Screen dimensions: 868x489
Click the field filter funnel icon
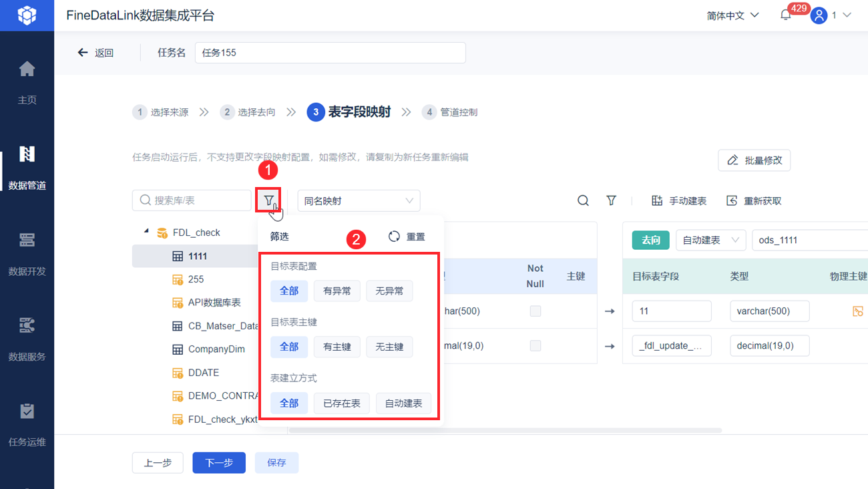(611, 200)
